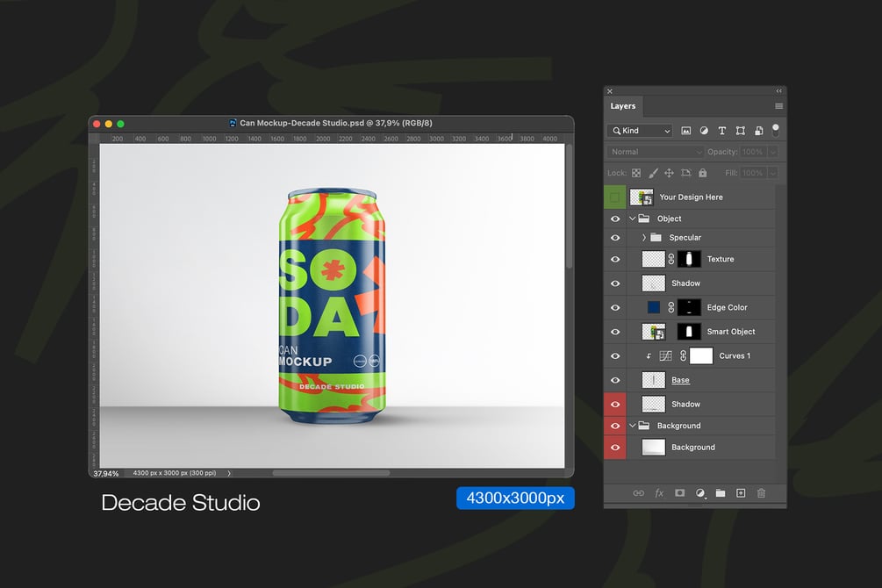
Task: Lock artboard nesting icon
Action: [685, 173]
